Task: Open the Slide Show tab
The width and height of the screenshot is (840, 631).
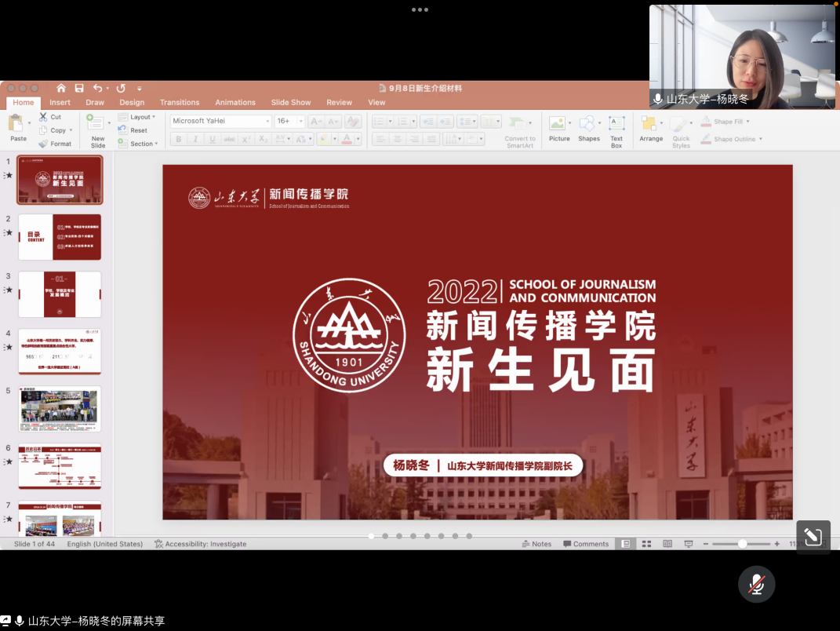Action: coord(291,103)
